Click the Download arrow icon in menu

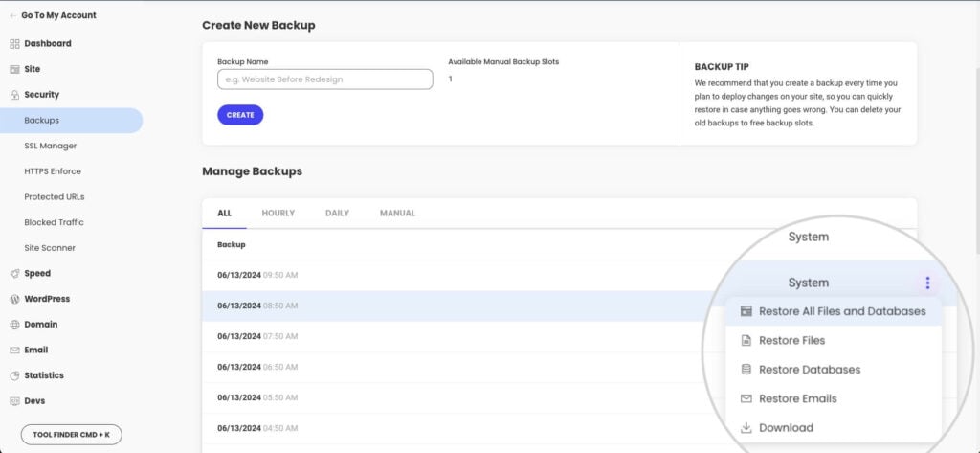[746, 428]
